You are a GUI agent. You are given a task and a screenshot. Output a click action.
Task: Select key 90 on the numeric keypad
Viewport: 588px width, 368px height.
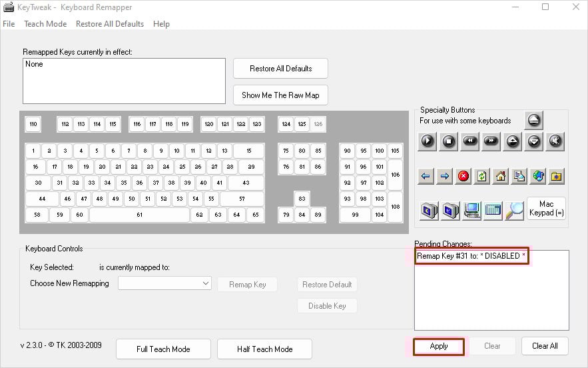click(347, 151)
